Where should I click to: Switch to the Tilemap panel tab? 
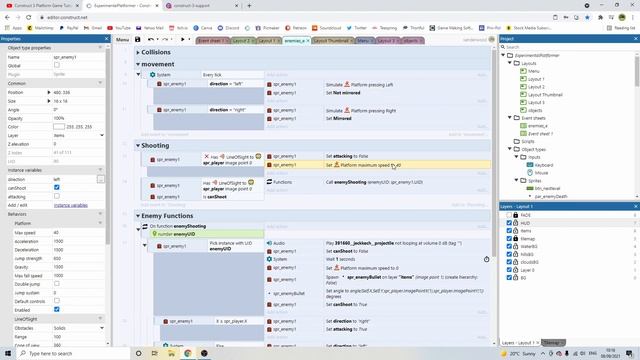point(553,342)
